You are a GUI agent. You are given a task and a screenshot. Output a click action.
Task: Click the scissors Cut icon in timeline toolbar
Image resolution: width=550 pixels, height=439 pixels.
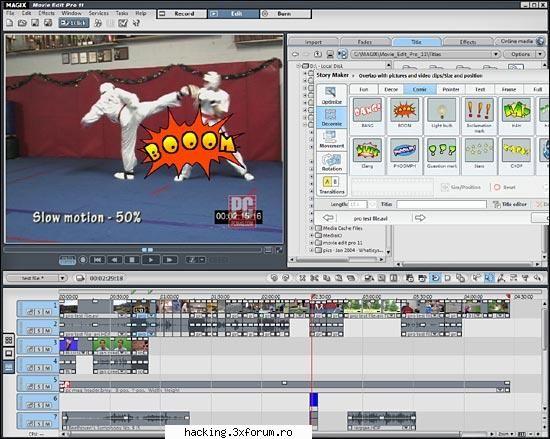click(314, 278)
